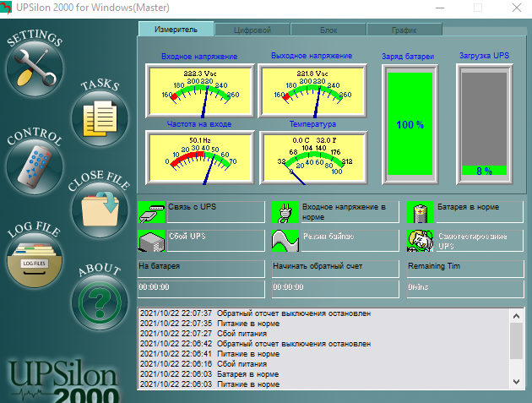Click the 'Загрузка UPS' title
Viewport: 532px width, 403px height.
tap(484, 56)
